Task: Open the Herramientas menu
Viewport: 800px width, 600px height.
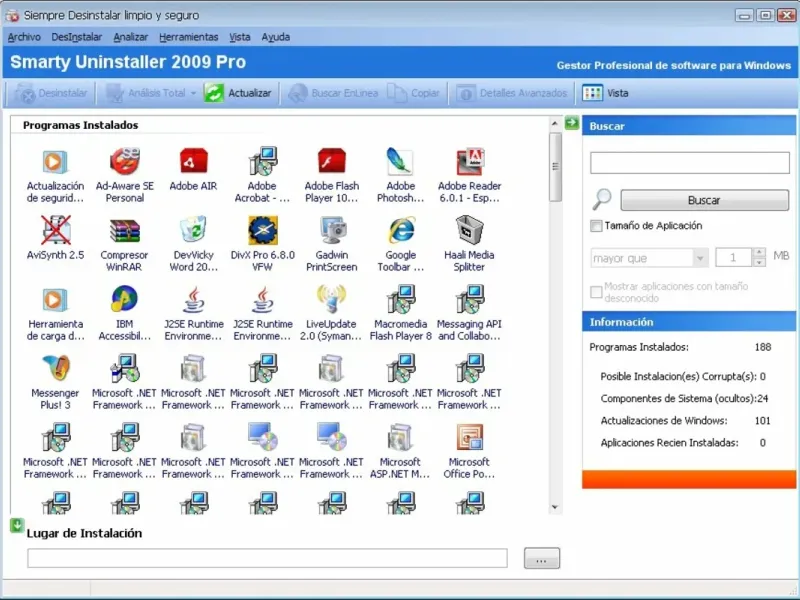Action: [188, 37]
